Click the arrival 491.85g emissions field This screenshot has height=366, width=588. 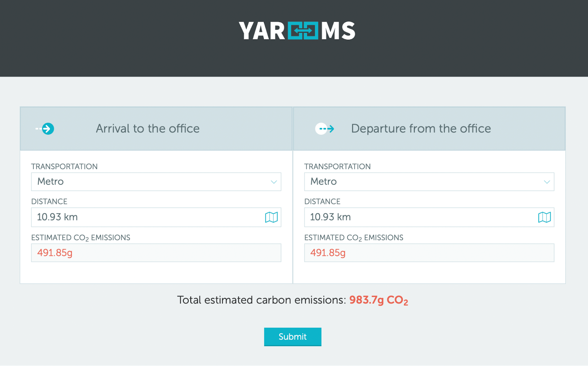[x=156, y=253]
